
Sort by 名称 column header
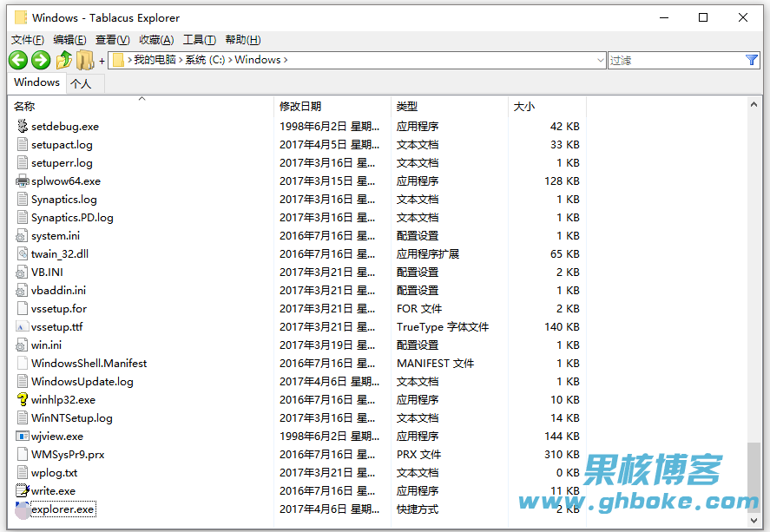coord(141,106)
